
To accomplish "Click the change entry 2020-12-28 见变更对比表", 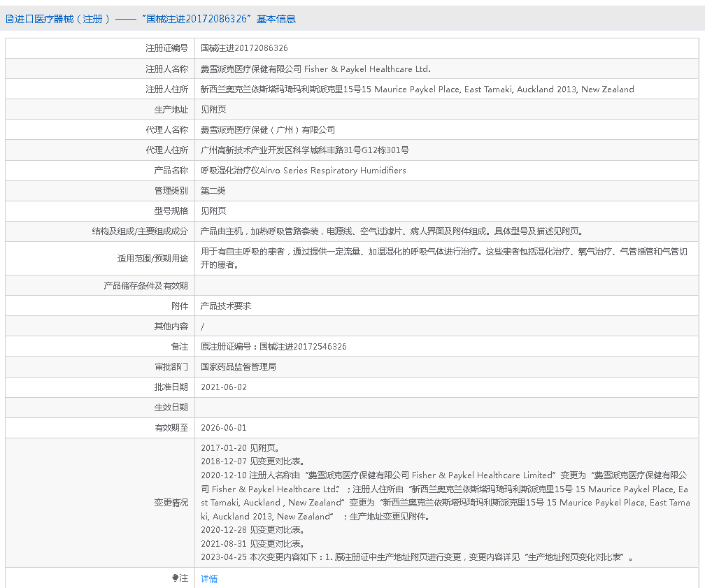I will (x=253, y=529).
